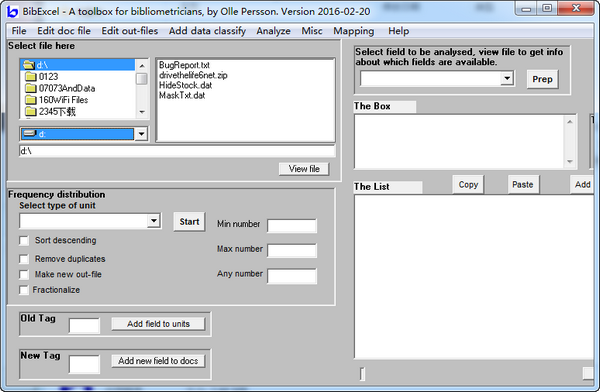600x392 pixels.
Task: Open the Select type of unit dropdown
Action: [153, 220]
